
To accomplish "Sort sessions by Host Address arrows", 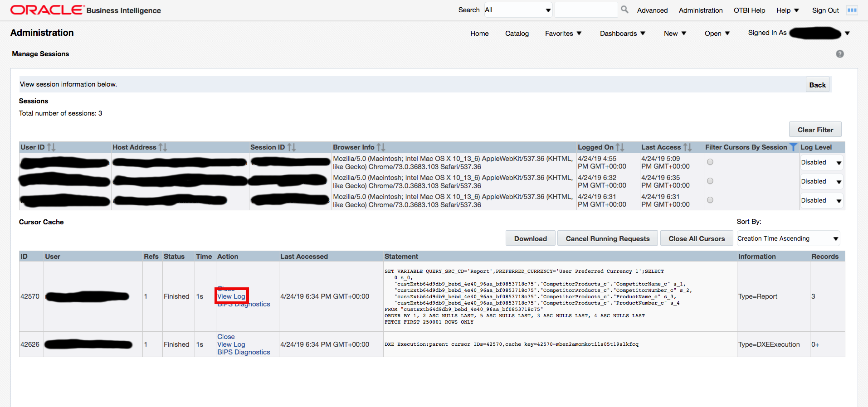I will tap(163, 147).
